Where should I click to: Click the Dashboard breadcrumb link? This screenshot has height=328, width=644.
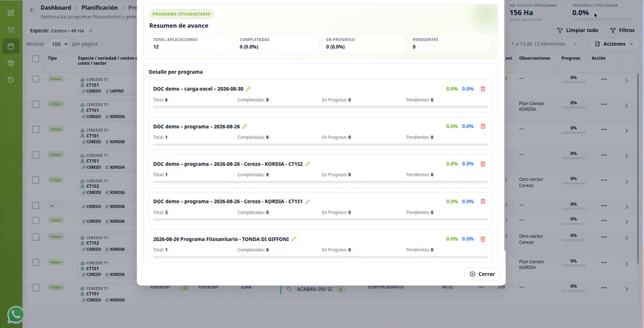(56, 8)
